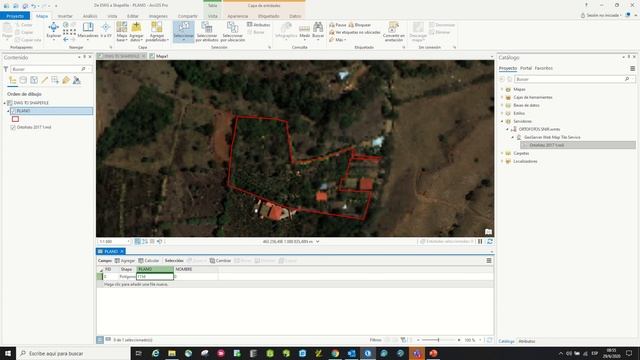Expand the Mapas node in Catalog
This screenshot has width=640, height=360.
pyautogui.click(x=502, y=89)
